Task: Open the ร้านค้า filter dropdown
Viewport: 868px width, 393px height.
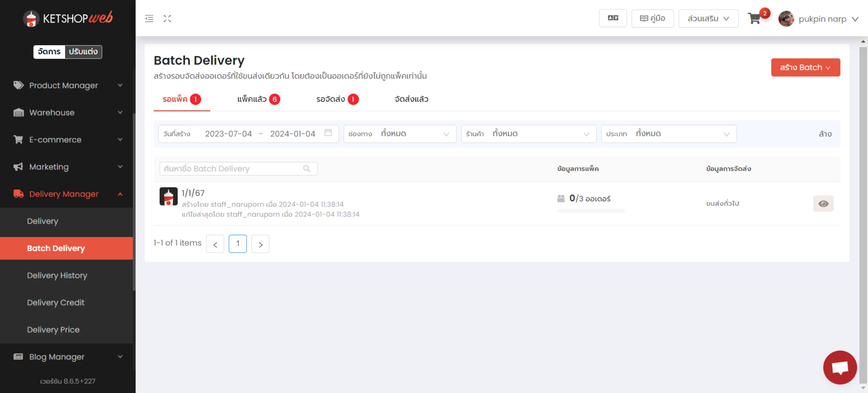Action: click(x=528, y=134)
